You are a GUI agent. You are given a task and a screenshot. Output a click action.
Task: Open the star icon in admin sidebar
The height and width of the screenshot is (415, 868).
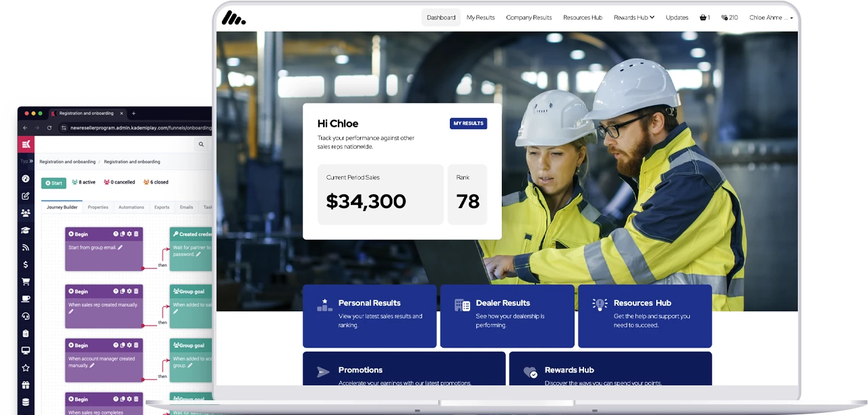(x=26, y=368)
